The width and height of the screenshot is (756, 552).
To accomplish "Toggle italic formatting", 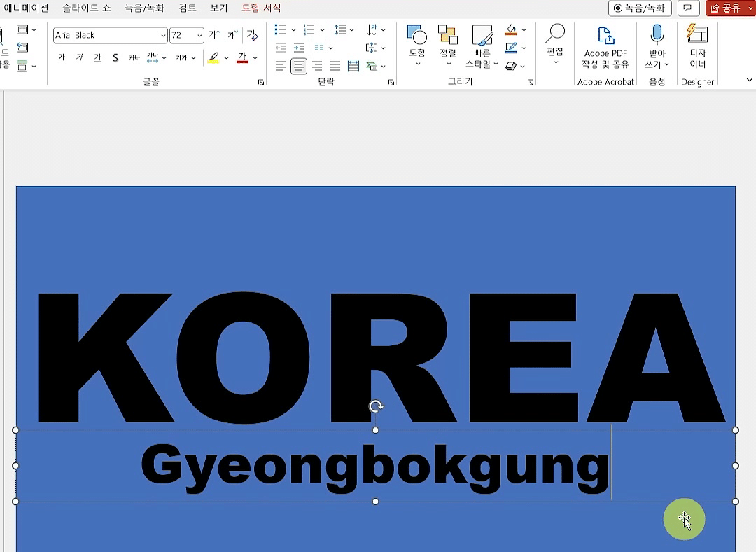I will point(80,57).
